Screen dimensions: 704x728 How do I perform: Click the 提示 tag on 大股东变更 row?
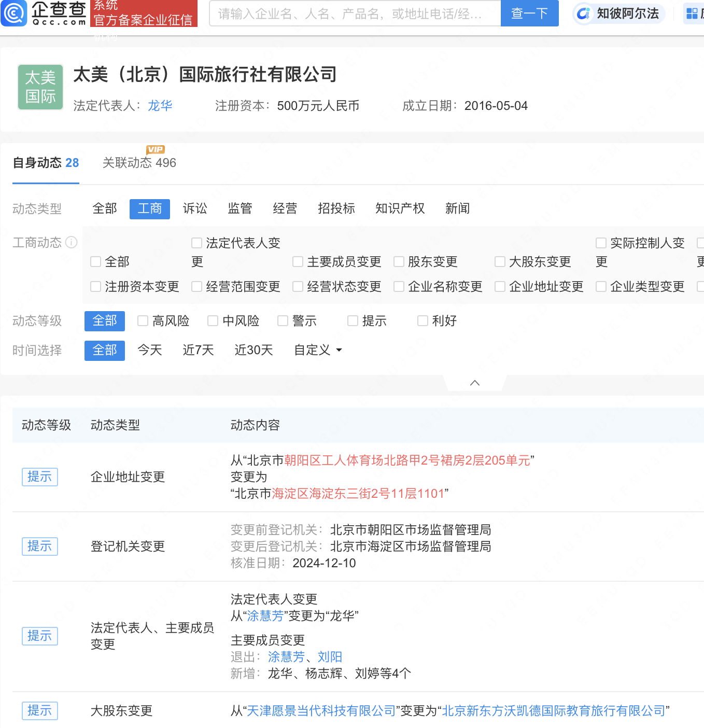pos(39,710)
